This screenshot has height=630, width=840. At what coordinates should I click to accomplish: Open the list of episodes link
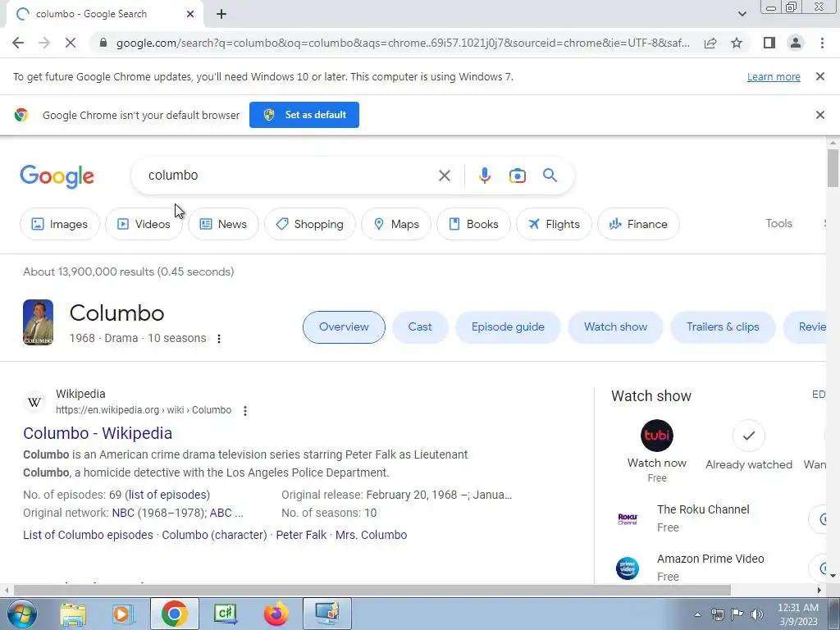(x=167, y=495)
